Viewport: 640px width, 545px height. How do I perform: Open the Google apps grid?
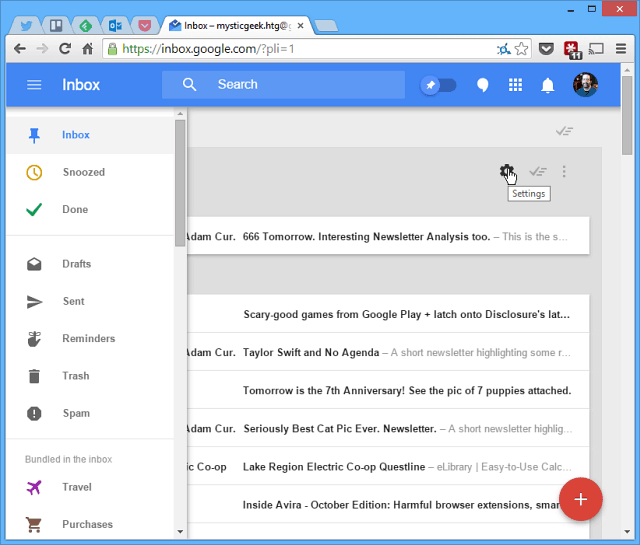tap(515, 85)
